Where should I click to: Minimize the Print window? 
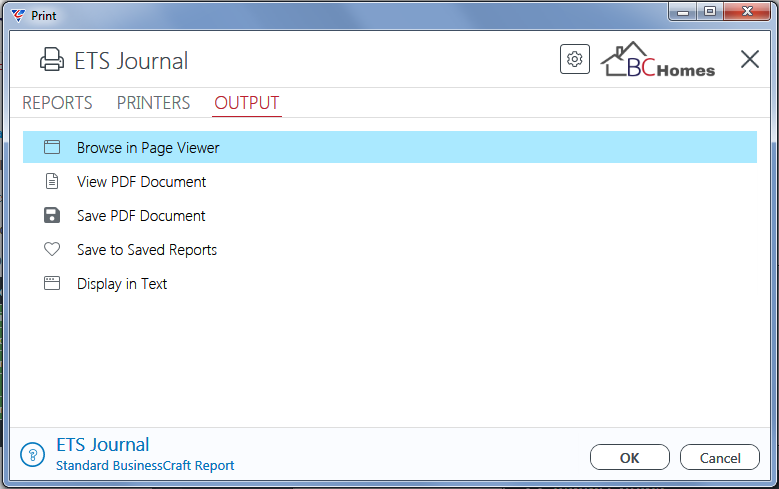(683, 12)
